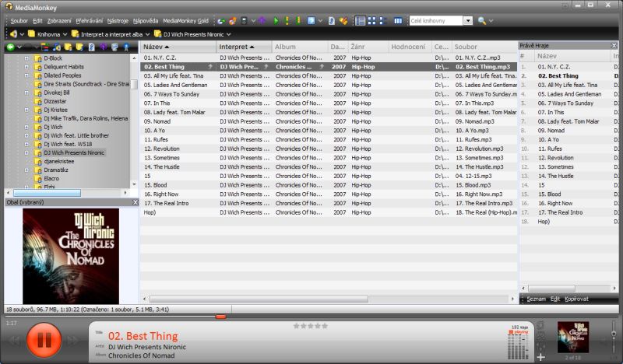Viewport: 623px width, 364px height.
Task: Set star rating for the playing track
Action: (x=311, y=326)
